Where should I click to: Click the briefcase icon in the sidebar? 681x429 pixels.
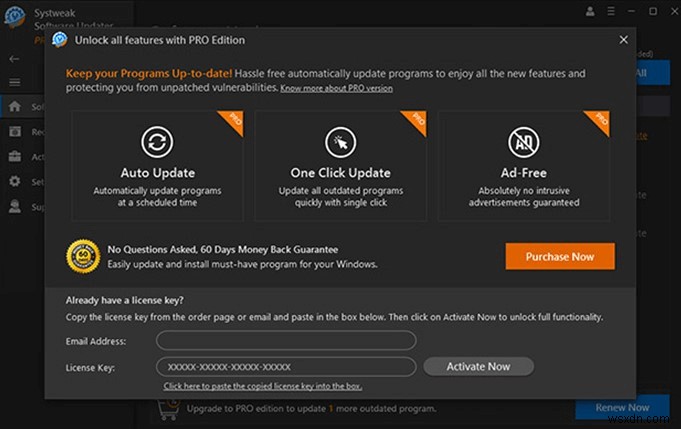pos(14,157)
